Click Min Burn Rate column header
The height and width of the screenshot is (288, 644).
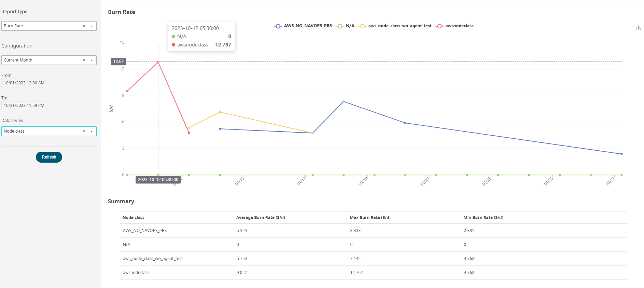483,218
